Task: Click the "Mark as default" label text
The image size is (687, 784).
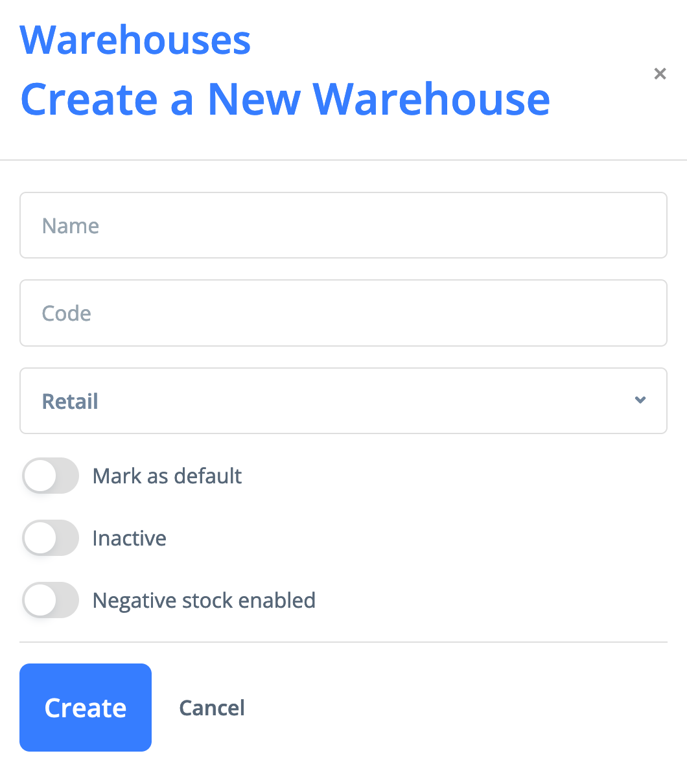Action: (167, 476)
